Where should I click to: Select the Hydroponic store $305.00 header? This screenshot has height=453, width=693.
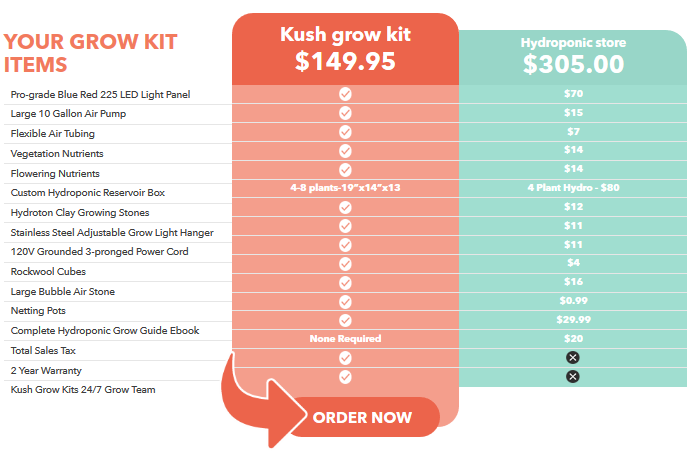pos(573,56)
